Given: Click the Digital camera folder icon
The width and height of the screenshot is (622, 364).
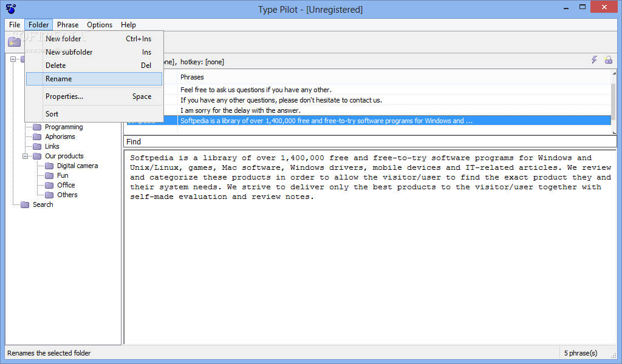Looking at the screenshot, I should (x=49, y=166).
